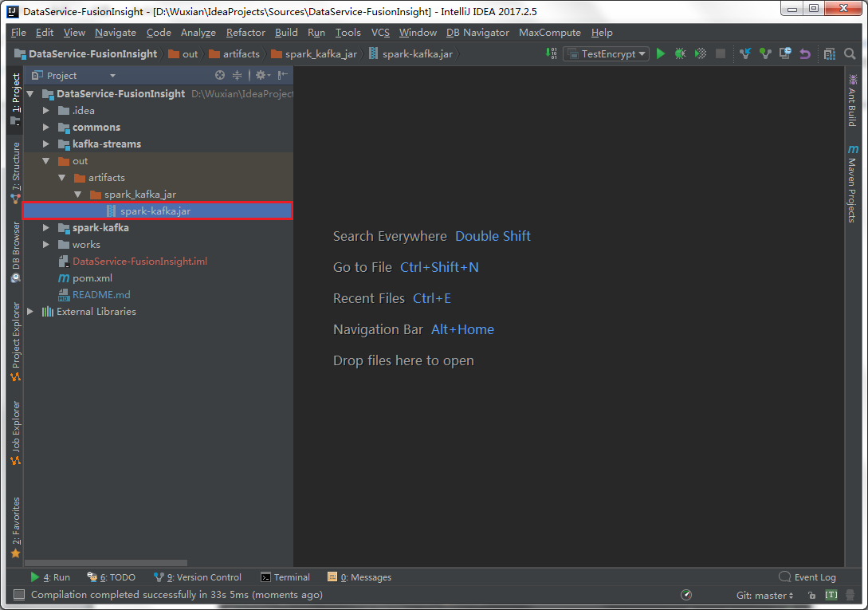The height and width of the screenshot is (610, 868).
Task: Show VCS history clock icon
Action: point(785,53)
